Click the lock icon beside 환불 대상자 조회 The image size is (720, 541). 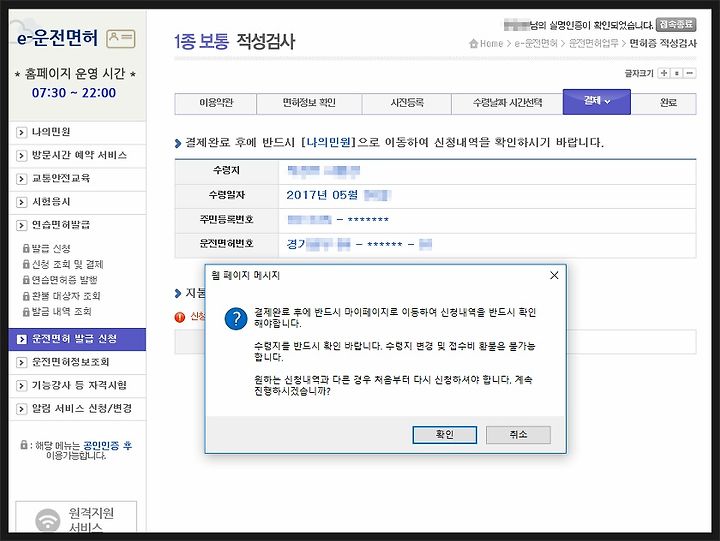[26, 296]
